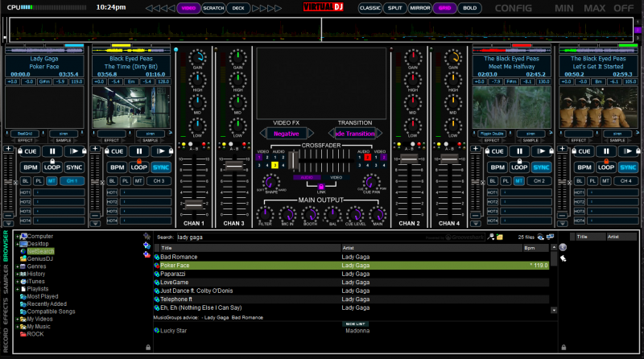Click The Time (Dirty Bit) video thumbnail
The height and width of the screenshot is (359, 644).
130,108
